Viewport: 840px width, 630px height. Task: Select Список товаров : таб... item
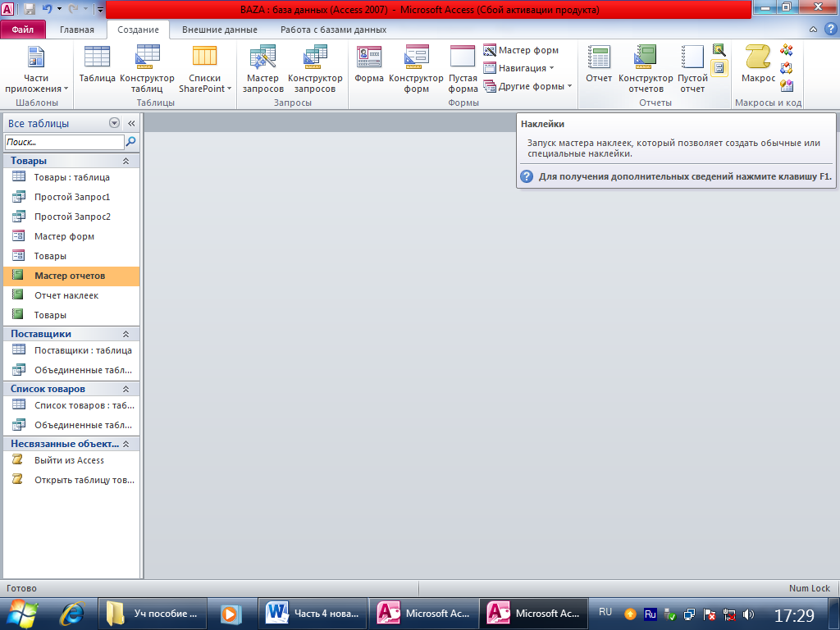click(x=71, y=405)
